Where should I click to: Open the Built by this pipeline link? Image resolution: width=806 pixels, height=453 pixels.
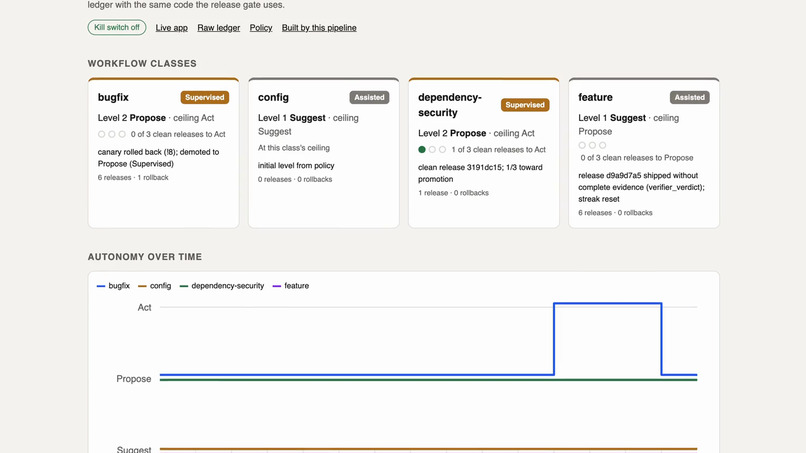point(319,28)
